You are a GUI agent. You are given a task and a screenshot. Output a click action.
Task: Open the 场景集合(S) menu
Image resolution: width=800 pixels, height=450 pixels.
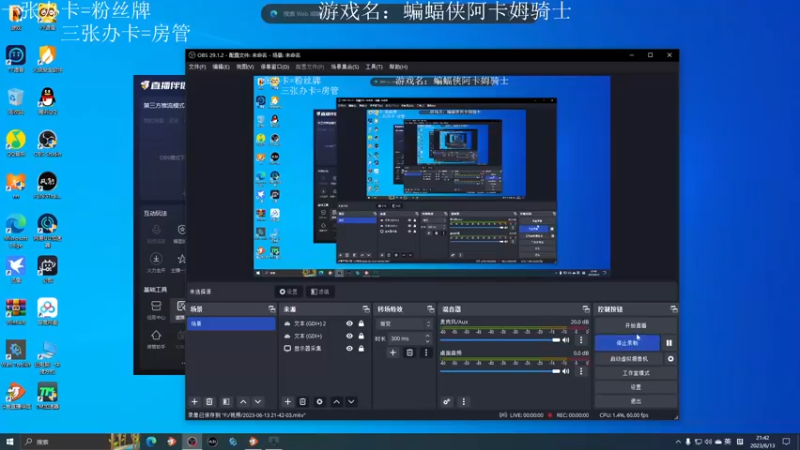(345, 67)
